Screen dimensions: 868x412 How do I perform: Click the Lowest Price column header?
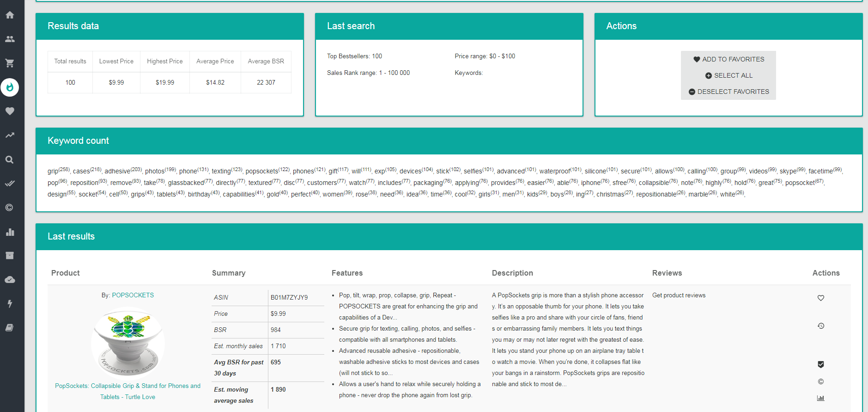(116, 61)
